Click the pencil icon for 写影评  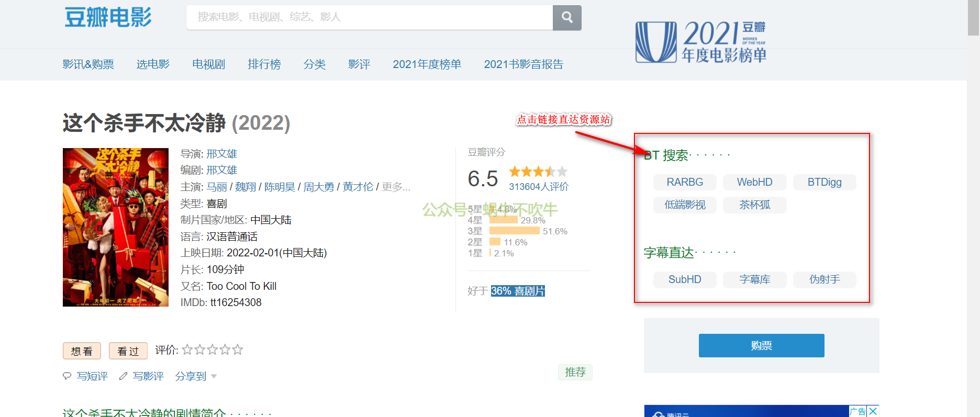(x=124, y=376)
